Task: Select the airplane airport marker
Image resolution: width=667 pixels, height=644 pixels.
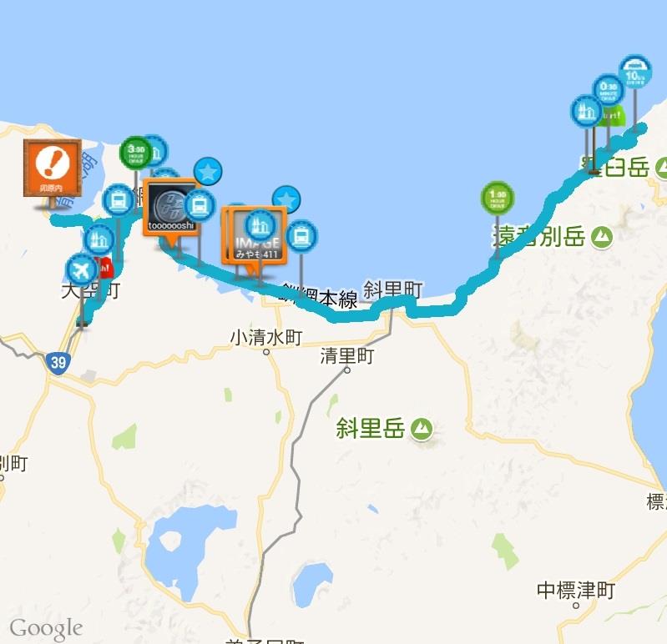Action: [x=81, y=269]
